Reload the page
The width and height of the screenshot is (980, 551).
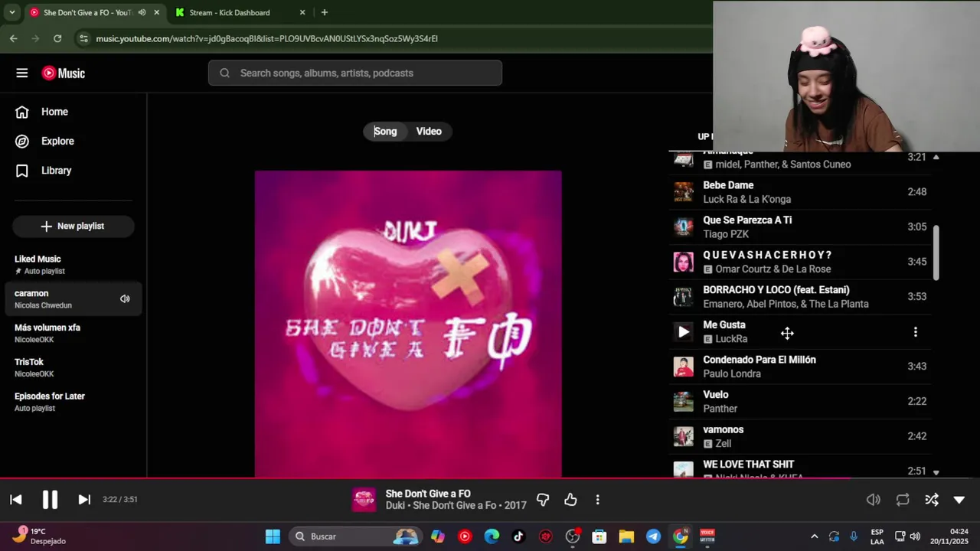(57, 38)
